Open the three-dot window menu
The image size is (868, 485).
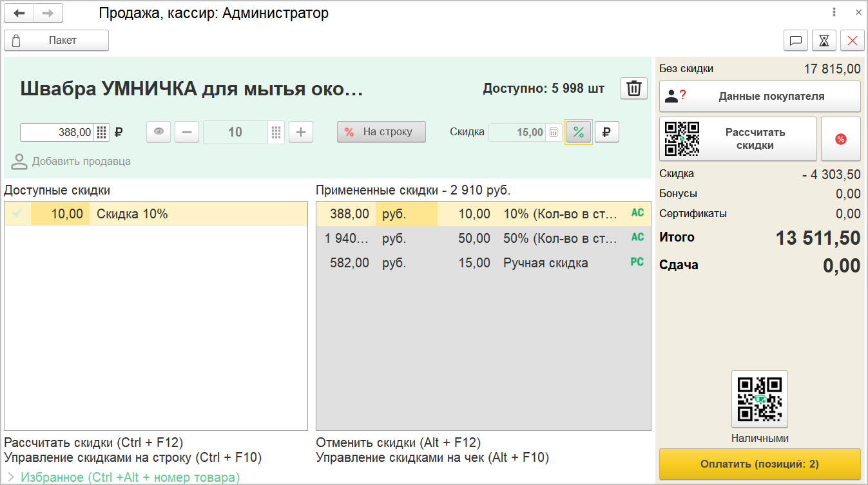pos(834,12)
